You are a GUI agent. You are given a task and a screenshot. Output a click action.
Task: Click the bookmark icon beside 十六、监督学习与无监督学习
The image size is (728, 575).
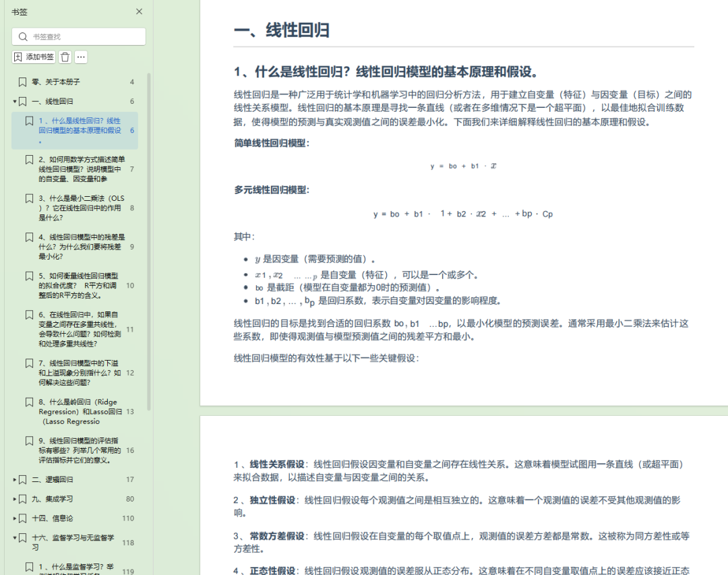tap(22, 539)
